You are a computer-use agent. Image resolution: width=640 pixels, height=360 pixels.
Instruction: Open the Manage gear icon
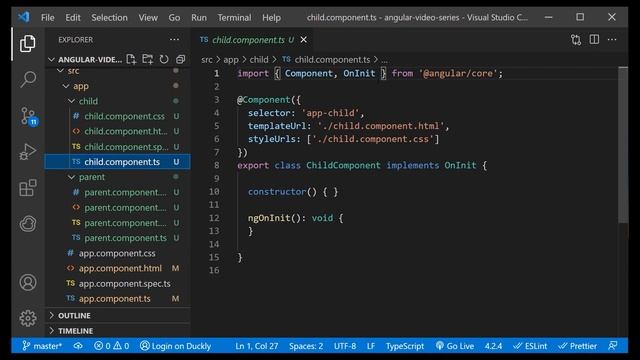28,318
